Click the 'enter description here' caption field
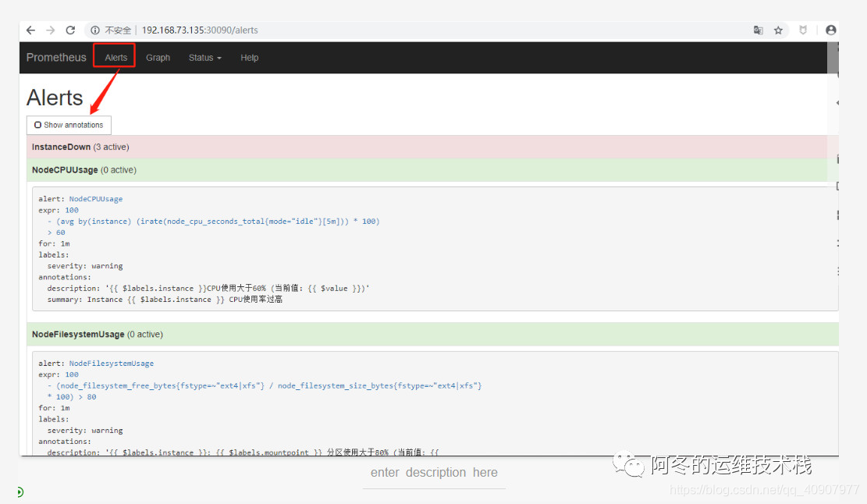Screen dimensions: 867x504 434,473
